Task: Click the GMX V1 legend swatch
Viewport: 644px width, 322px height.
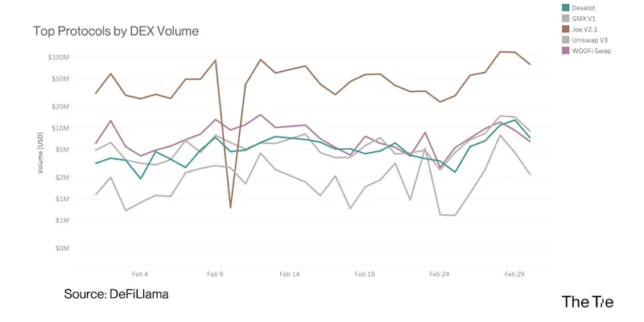Action: [x=566, y=18]
